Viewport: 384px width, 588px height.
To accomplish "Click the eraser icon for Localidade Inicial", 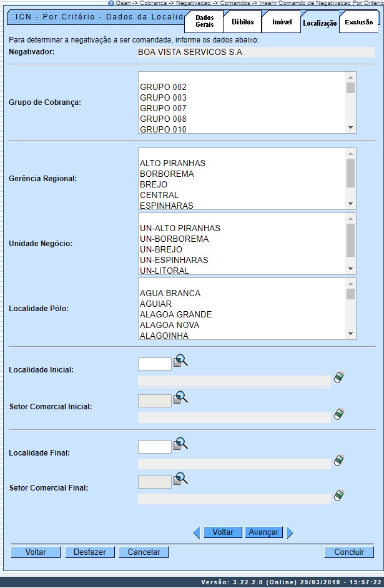I will 338,377.
